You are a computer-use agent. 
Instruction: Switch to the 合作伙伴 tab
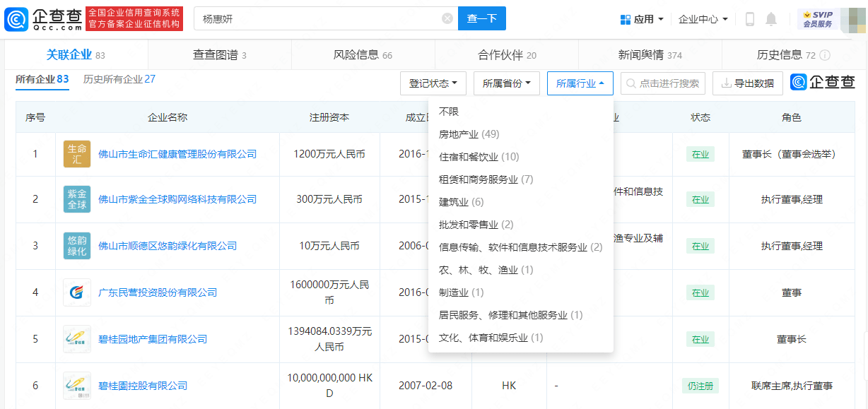click(x=507, y=55)
